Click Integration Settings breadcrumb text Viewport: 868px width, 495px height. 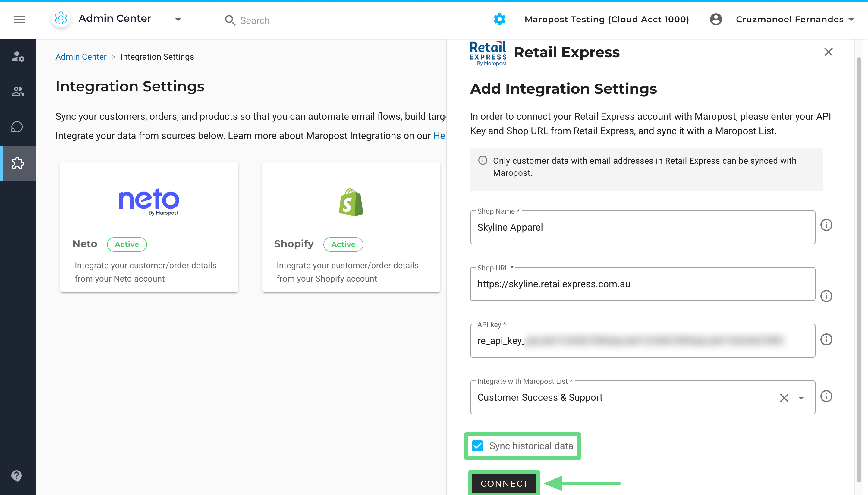(x=157, y=57)
